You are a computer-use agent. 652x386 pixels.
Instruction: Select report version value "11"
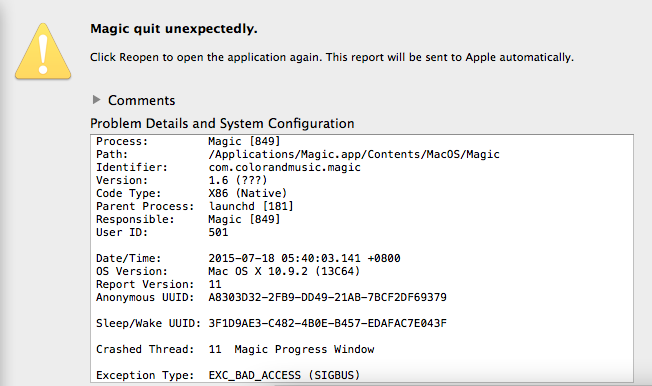click(215, 284)
